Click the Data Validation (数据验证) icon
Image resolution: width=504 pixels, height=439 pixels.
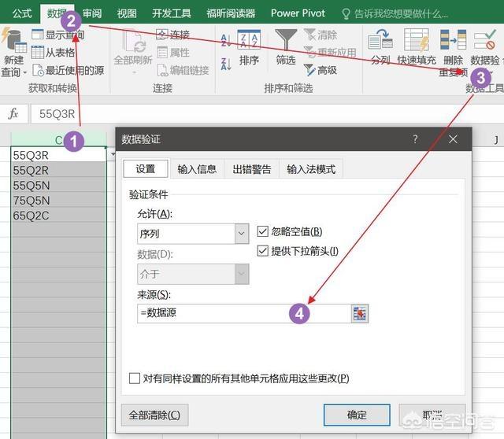(485, 40)
